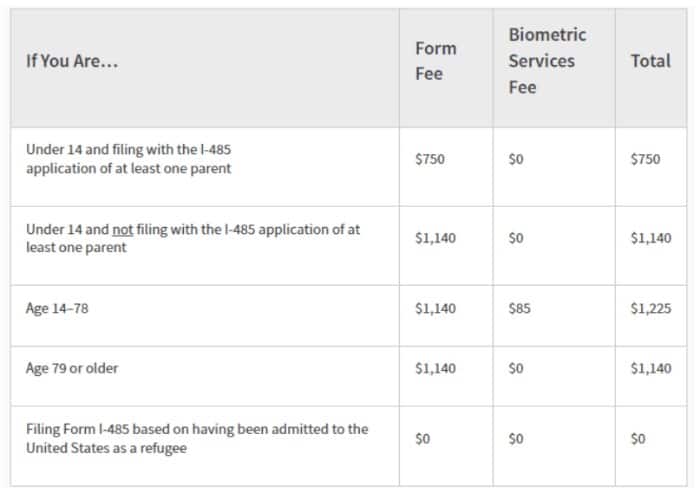This screenshot has height=493, width=700.
Task: Select the 'Form Fee' column header
Action: click(x=436, y=61)
